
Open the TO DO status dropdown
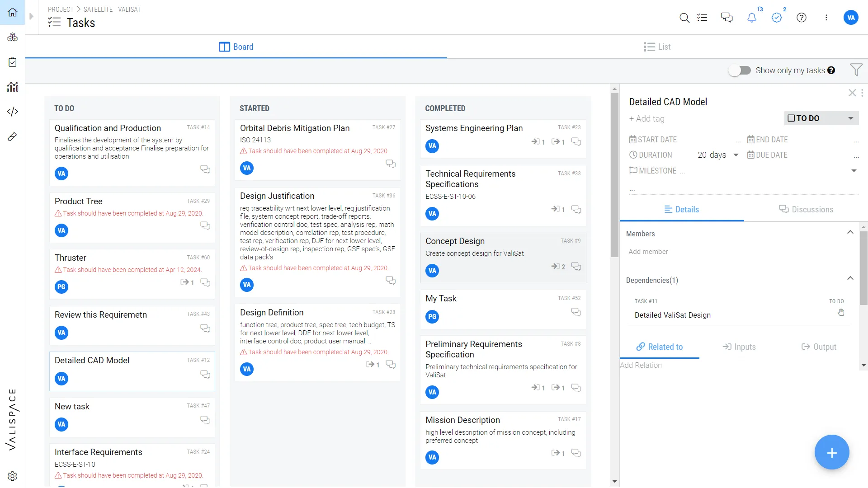pyautogui.click(x=821, y=118)
